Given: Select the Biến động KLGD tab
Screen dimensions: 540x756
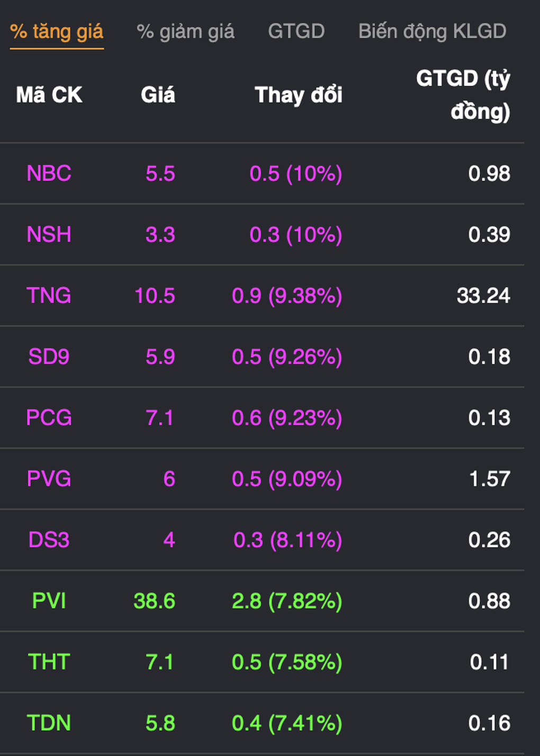Looking at the screenshot, I should (x=432, y=32).
